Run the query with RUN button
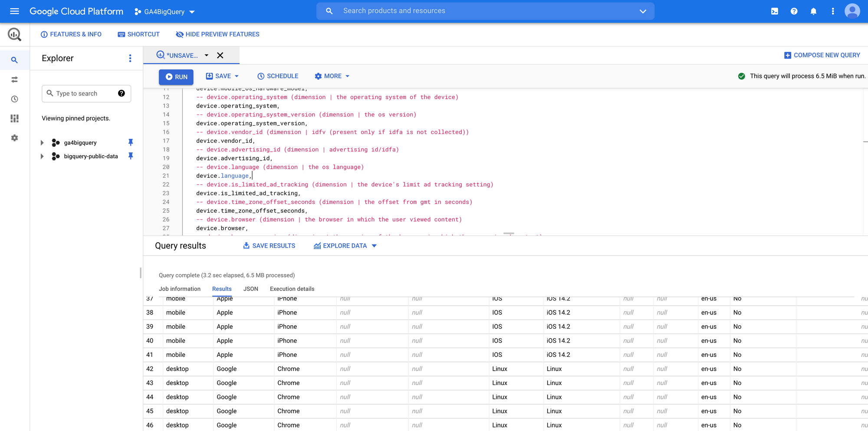This screenshot has width=868, height=431. [176, 77]
